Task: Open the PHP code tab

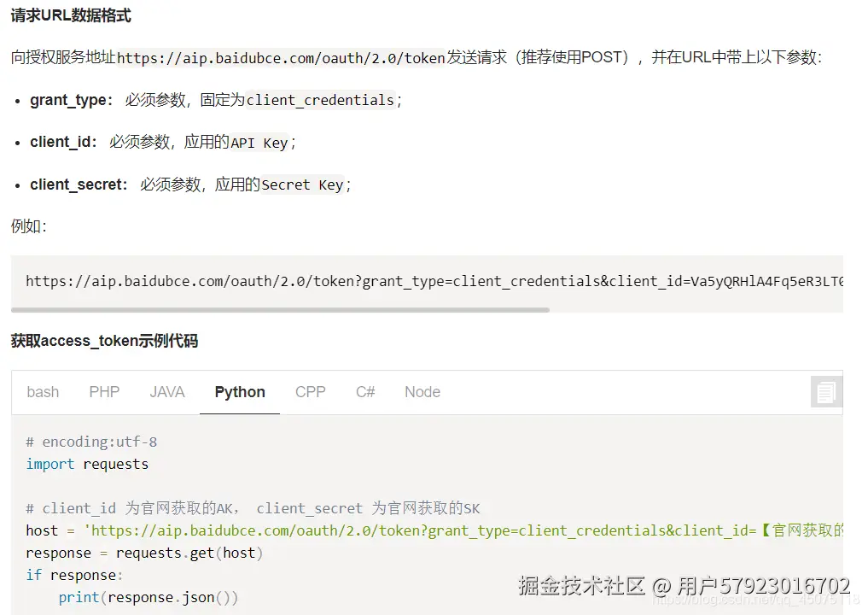Action: coord(104,392)
